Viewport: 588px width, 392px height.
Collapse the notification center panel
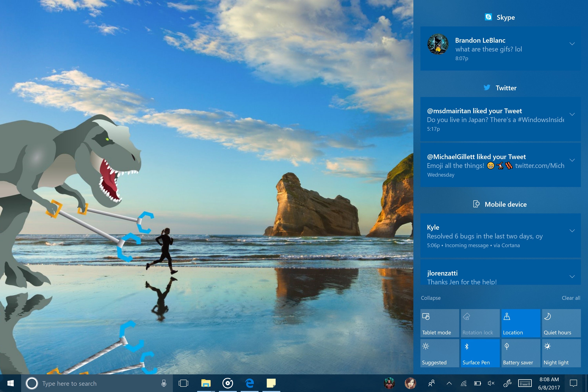pyautogui.click(x=430, y=298)
